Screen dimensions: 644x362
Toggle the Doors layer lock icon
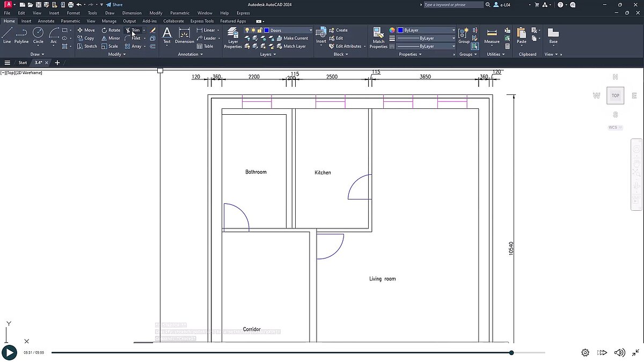pyautogui.click(x=260, y=30)
